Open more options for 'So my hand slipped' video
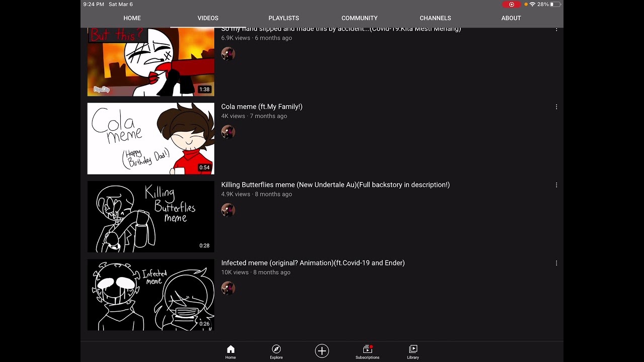The height and width of the screenshot is (362, 644). 556,30
